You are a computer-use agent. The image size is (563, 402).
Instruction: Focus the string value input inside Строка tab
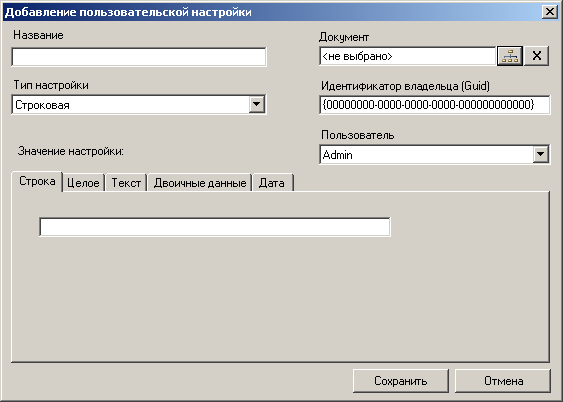215,227
